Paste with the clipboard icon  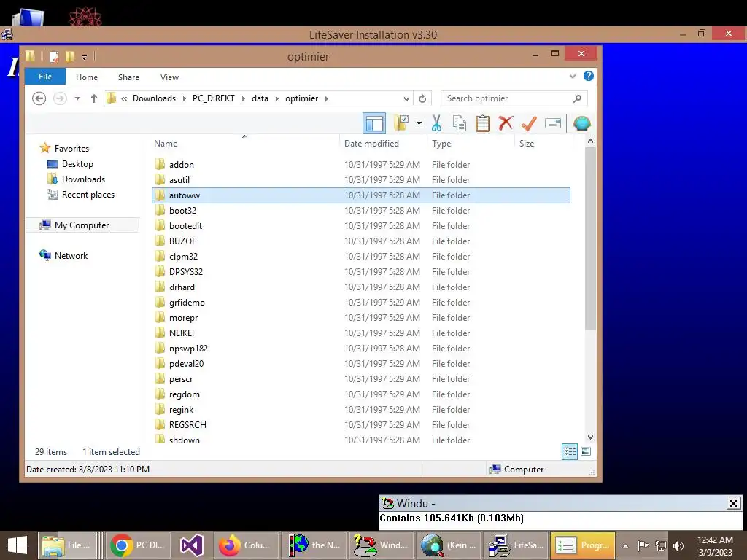pyautogui.click(x=483, y=123)
